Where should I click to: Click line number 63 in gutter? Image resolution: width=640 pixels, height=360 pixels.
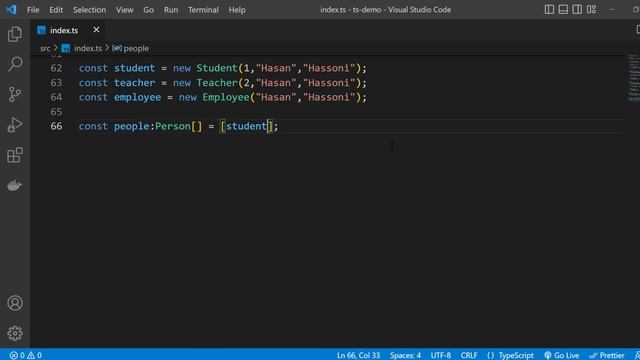[x=56, y=83]
